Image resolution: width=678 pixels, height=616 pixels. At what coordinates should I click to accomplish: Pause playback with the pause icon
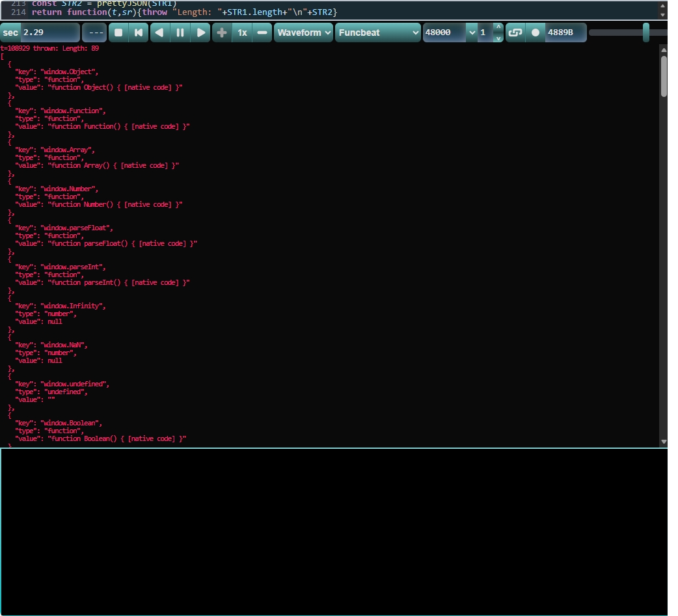tap(180, 33)
